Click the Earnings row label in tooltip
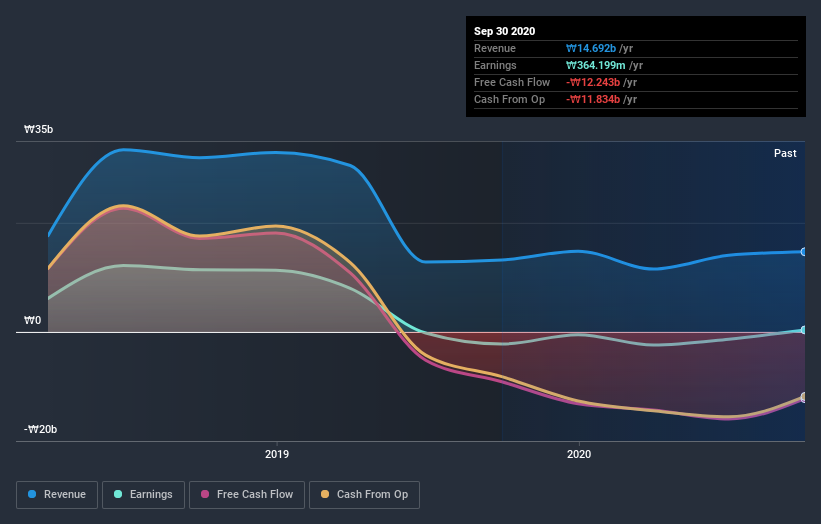The width and height of the screenshot is (821, 524). pos(495,65)
